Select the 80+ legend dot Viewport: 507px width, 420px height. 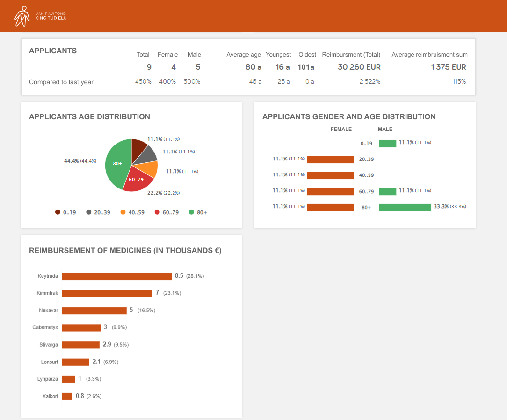coord(191,212)
